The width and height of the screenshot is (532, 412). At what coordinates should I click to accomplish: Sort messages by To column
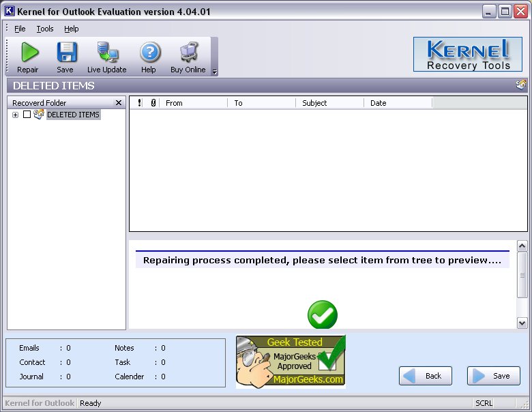(262, 103)
